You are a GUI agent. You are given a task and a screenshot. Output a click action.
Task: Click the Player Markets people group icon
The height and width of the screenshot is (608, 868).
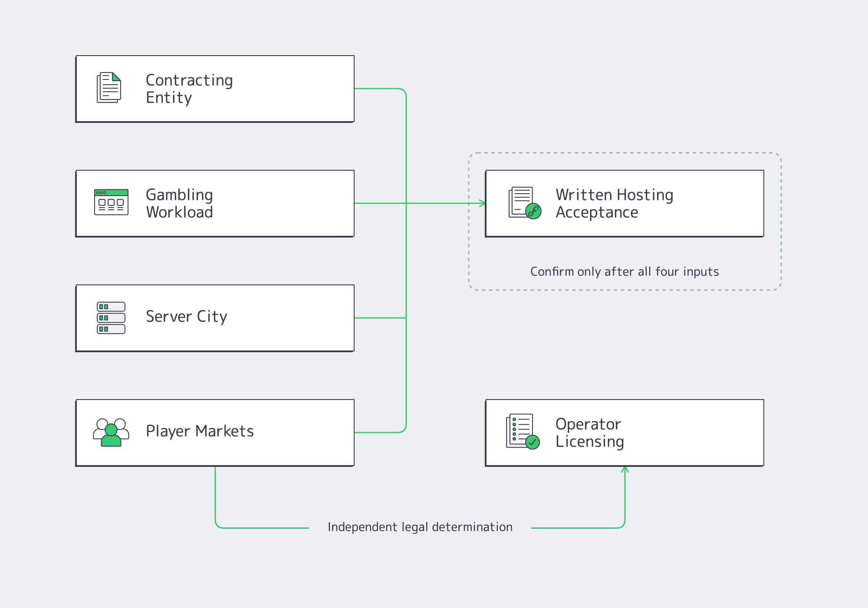(x=111, y=432)
